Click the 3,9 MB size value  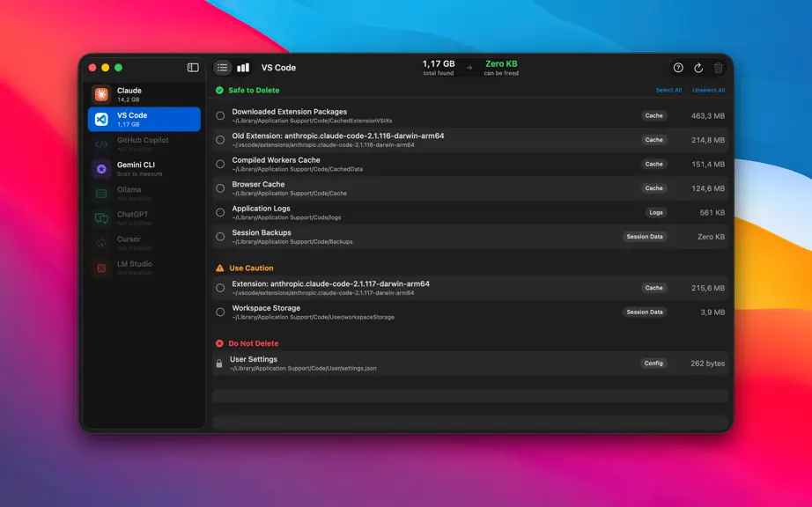(x=712, y=312)
